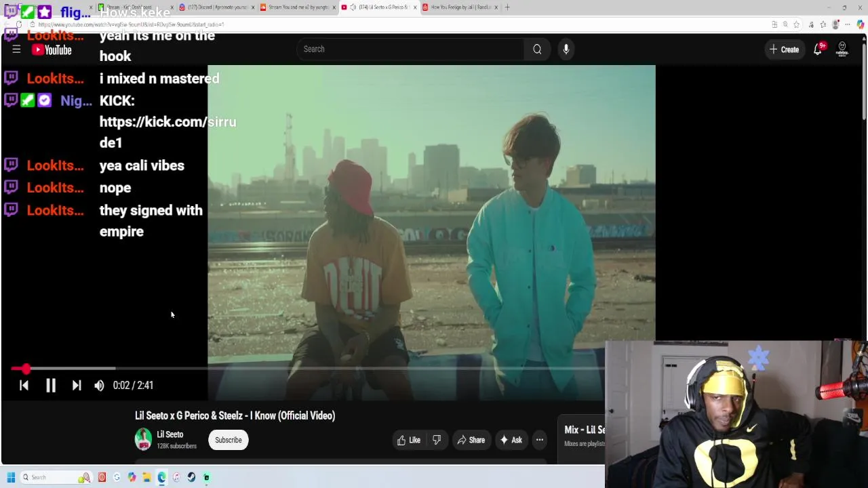Open the Lil Seeto channel avatar
The width and height of the screenshot is (868, 488).
pyautogui.click(x=143, y=439)
